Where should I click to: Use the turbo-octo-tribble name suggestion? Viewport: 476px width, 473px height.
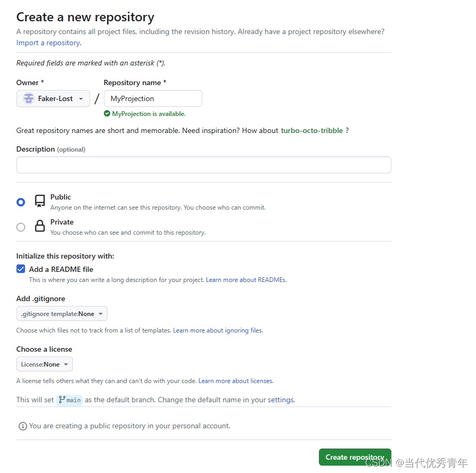click(x=312, y=131)
